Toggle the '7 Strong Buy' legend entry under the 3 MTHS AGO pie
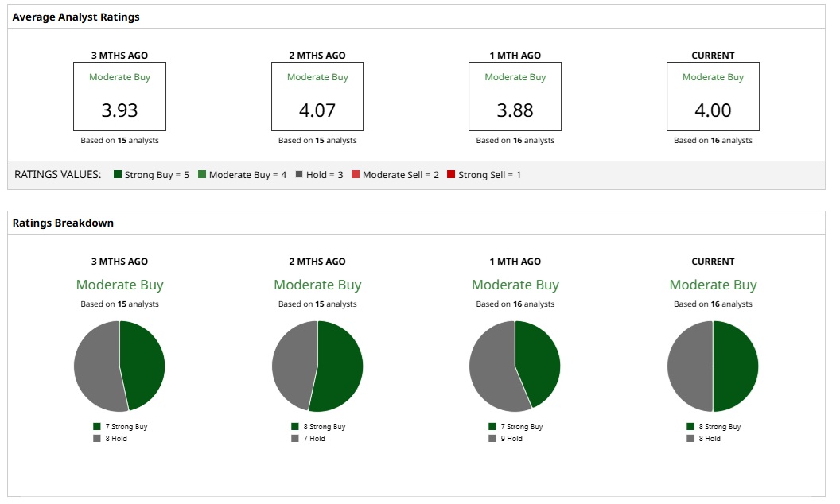Viewport: 840px width, 504px height. [x=121, y=427]
